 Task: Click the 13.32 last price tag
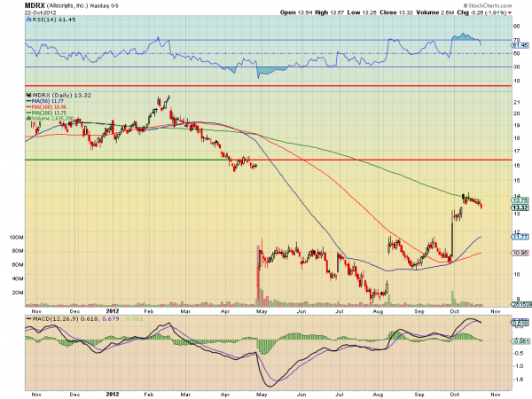pyautogui.click(x=520, y=207)
